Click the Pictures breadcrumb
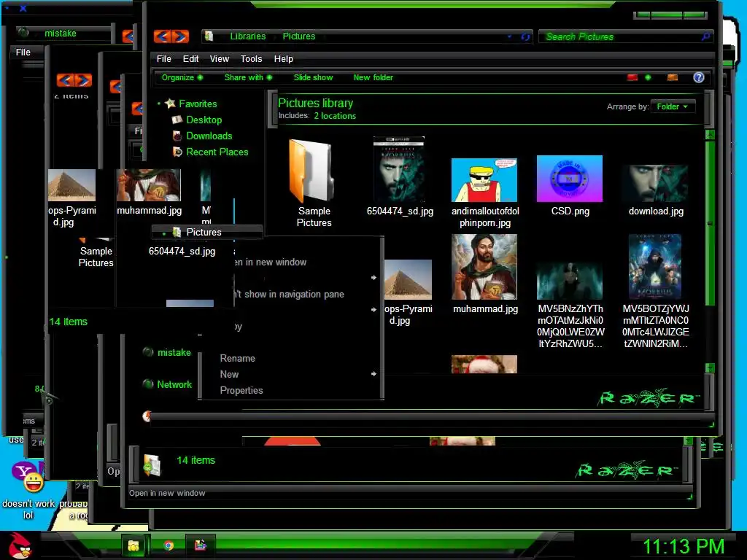The height and width of the screenshot is (560, 747). [x=298, y=36]
